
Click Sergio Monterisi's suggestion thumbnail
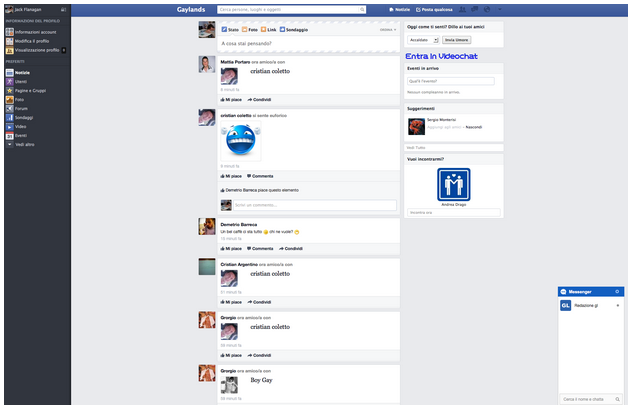(416, 127)
